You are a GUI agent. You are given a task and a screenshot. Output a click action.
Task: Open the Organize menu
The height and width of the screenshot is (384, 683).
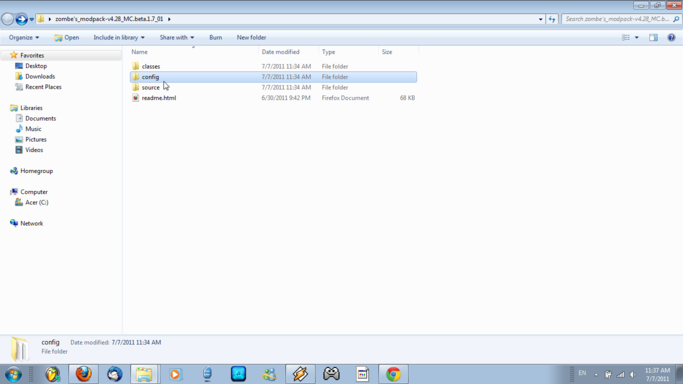(x=24, y=37)
